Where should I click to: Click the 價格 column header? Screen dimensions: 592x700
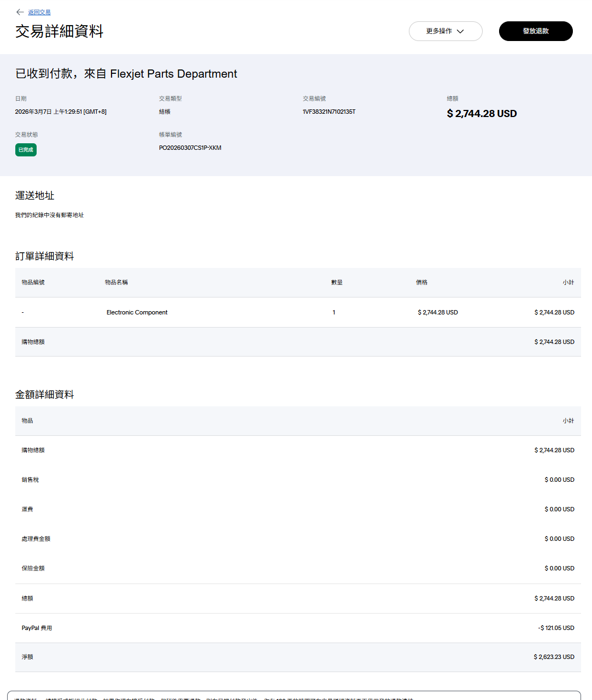point(421,282)
